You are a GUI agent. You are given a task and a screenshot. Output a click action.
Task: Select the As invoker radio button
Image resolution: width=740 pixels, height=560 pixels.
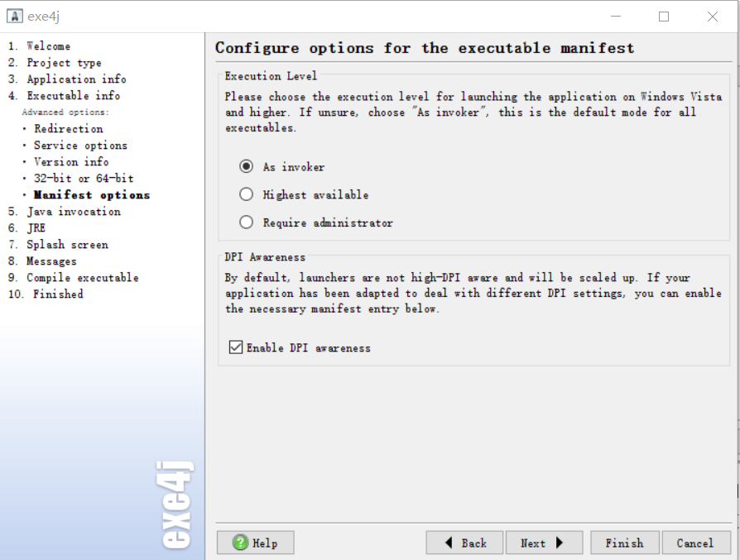coord(247,166)
